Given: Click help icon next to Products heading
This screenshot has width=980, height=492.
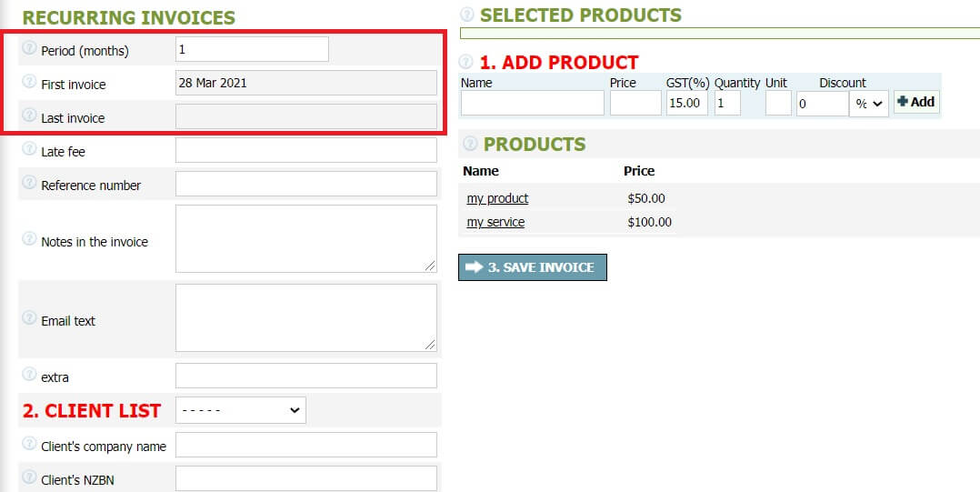Looking at the screenshot, I should click(470, 144).
